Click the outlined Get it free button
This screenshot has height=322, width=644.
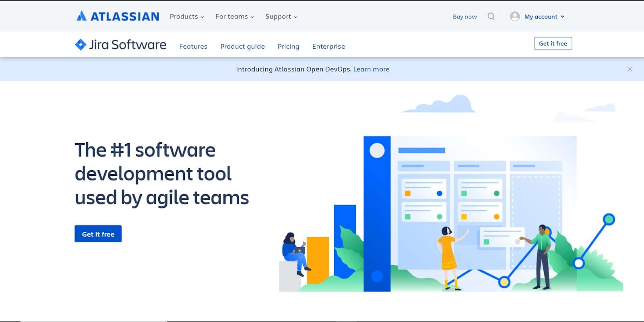pyautogui.click(x=553, y=43)
